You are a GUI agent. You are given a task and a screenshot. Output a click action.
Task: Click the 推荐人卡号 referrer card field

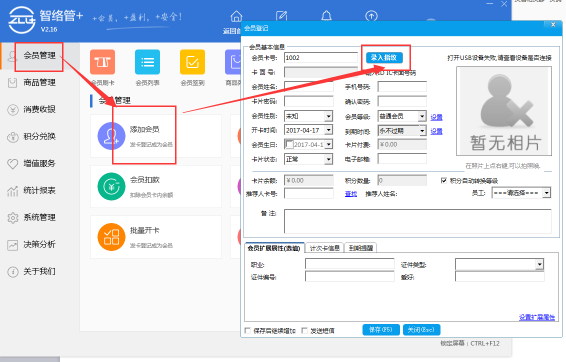pos(309,194)
